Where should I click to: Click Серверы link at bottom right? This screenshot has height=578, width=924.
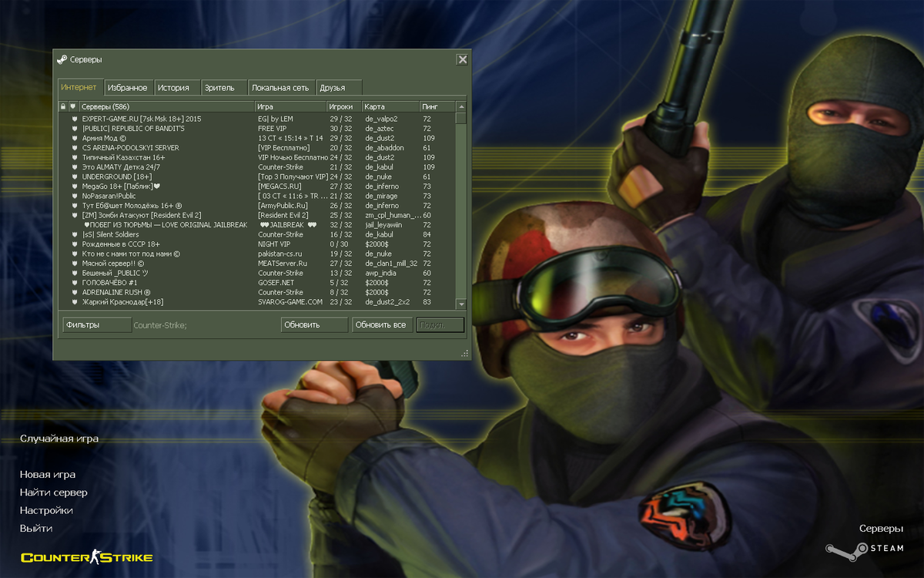pyautogui.click(x=882, y=529)
